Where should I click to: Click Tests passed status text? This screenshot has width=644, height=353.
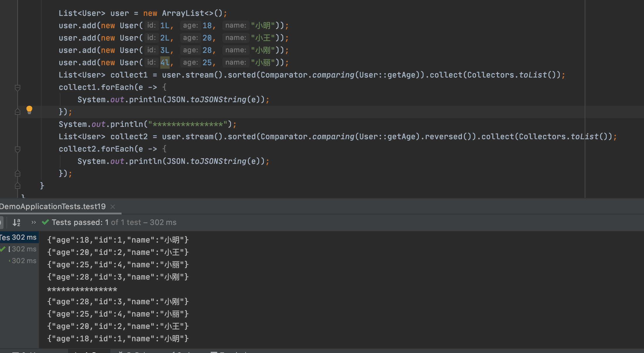click(x=77, y=222)
